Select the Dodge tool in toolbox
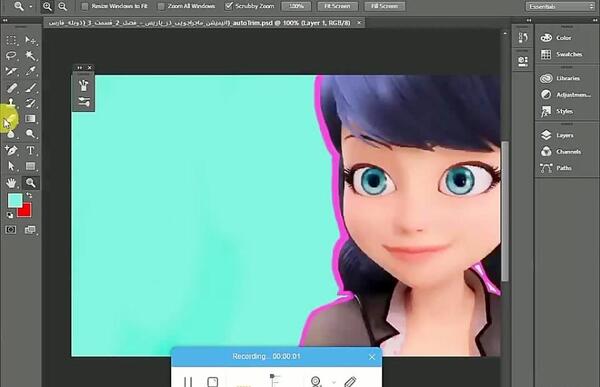The image size is (600, 387). point(30,134)
